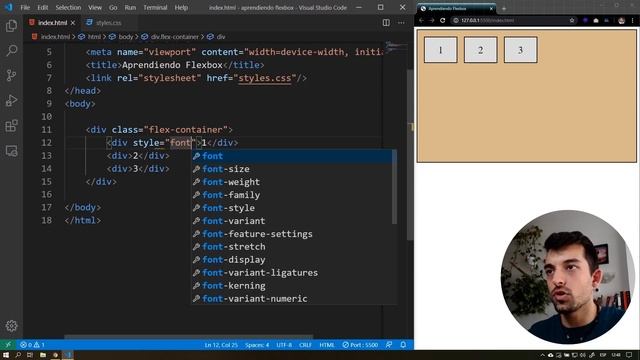Expand the index.html breadcrumb segment

55,37
